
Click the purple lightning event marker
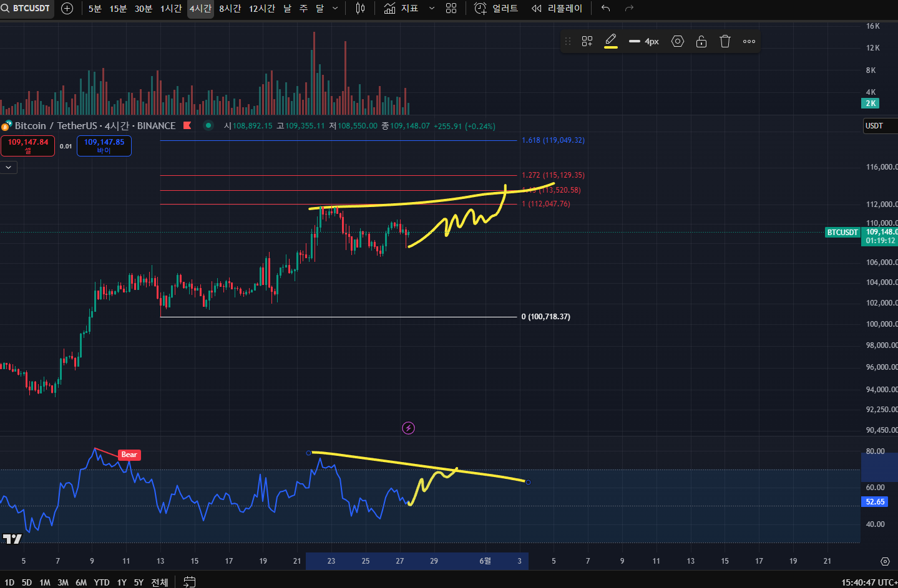pyautogui.click(x=408, y=428)
